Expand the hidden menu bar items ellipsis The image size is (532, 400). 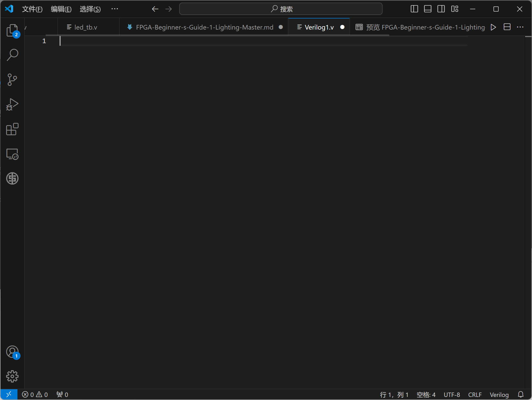(115, 9)
